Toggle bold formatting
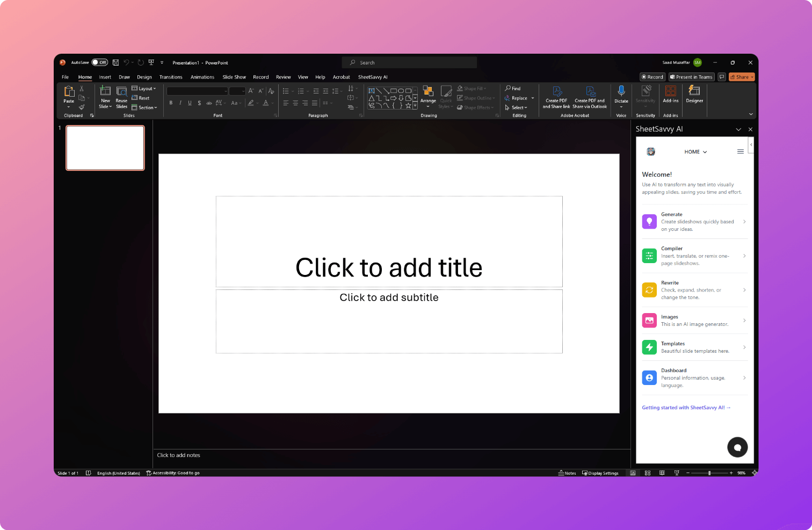Image resolution: width=812 pixels, height=530 pixels. click(171, 103)
